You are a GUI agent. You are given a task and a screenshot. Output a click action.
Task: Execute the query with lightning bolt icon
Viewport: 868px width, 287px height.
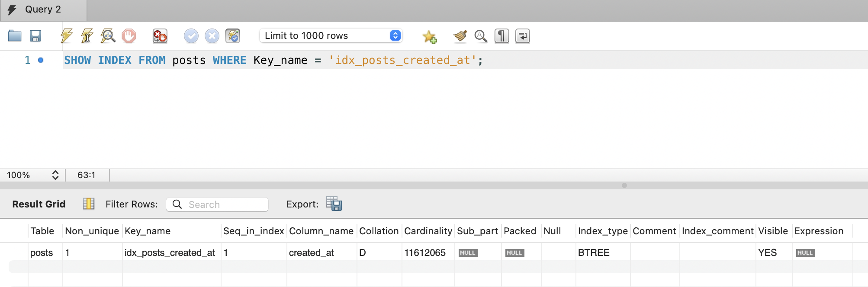[x=66, y=36]
